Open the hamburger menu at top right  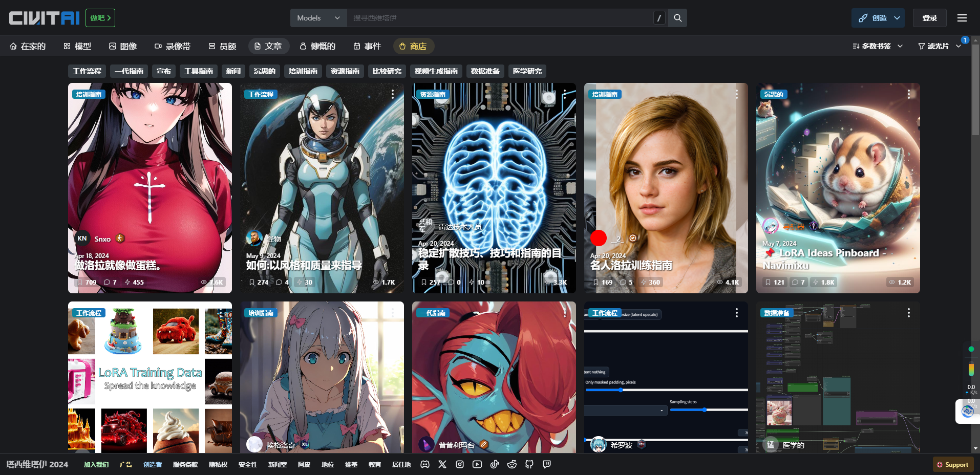pos(962,17)
